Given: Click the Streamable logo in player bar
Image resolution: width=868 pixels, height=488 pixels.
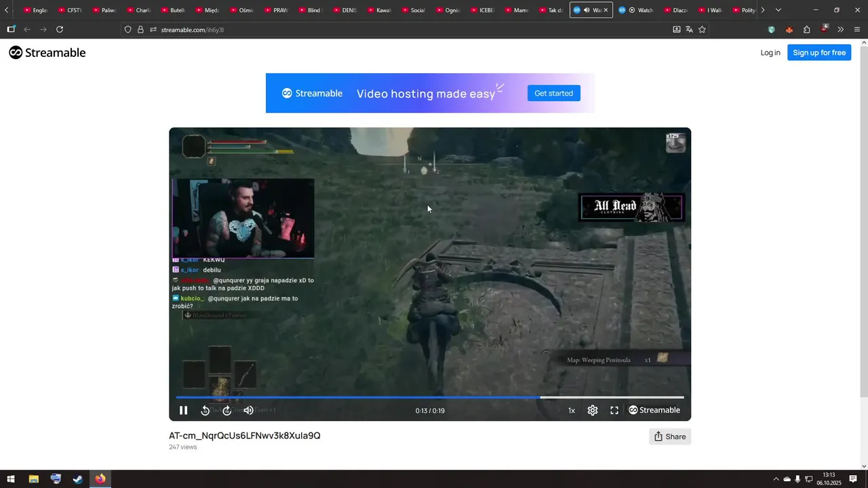Looking at the screenshot, I should coord(654,410).
